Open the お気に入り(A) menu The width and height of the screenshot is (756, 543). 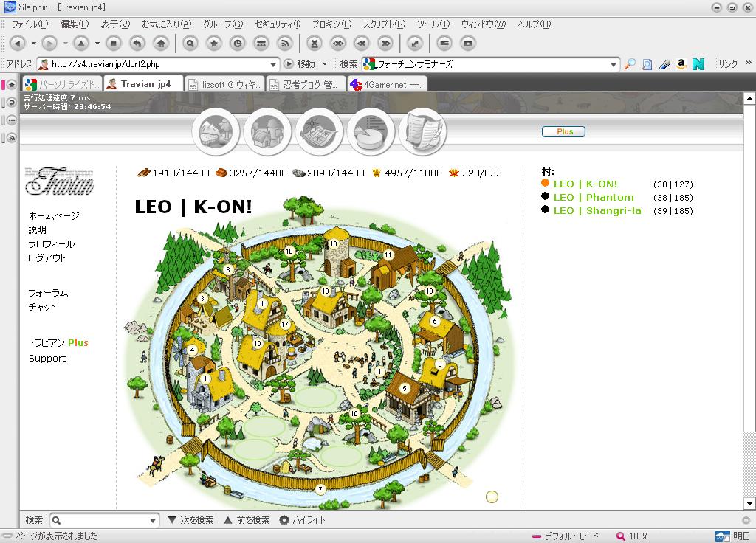click(166, 24)
